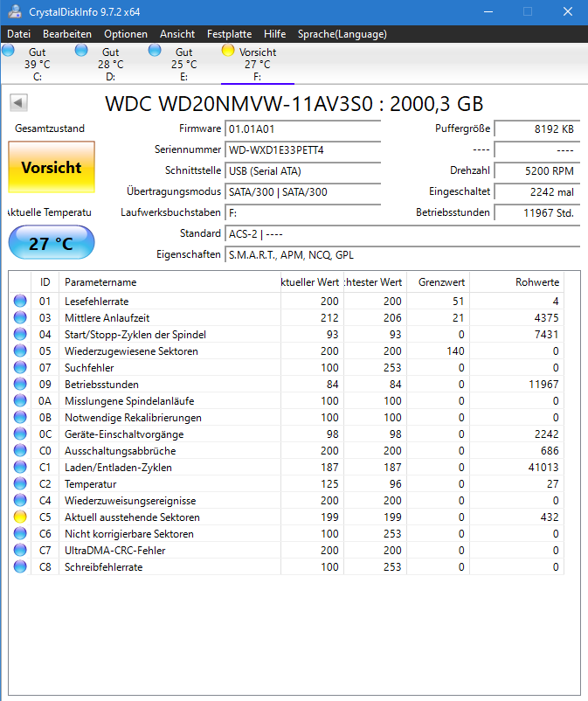
Task: Open the Optionen menu
Action: click(x=126, y=34)
